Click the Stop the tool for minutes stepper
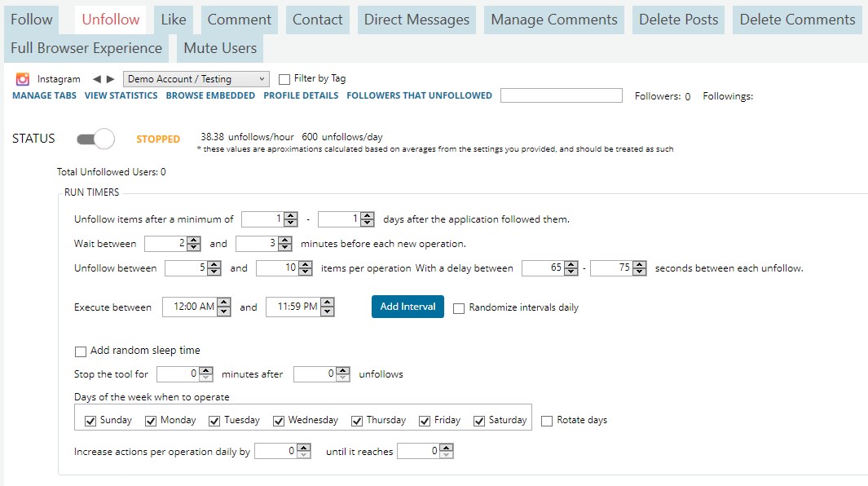 pos(185,374)
